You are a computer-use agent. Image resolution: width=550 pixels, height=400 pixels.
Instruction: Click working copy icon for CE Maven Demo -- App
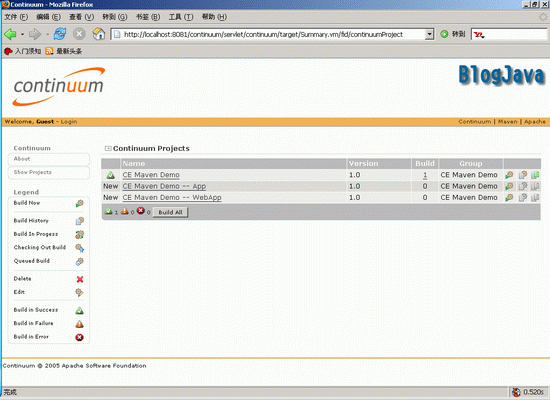point(535,186)
